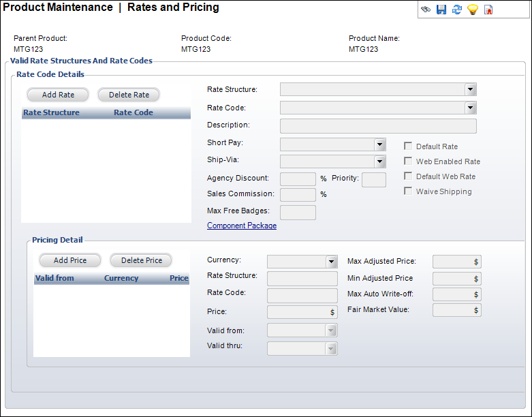The image size is (532, 417).
Task: Tick the Default Web Rate checkbox
Action: tap(409, 176)
